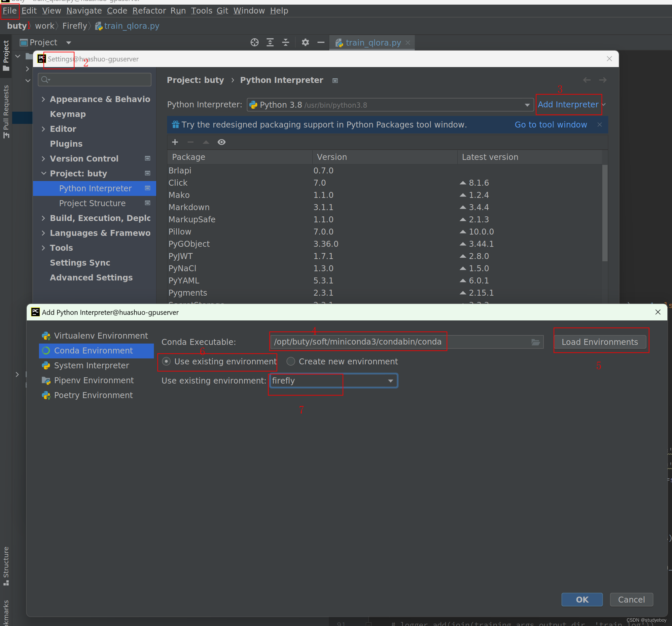Image resolution: width=672 pixels, height=626 pixels.
Task: Select System Interpreter in the list
Action: coord(91,365)
